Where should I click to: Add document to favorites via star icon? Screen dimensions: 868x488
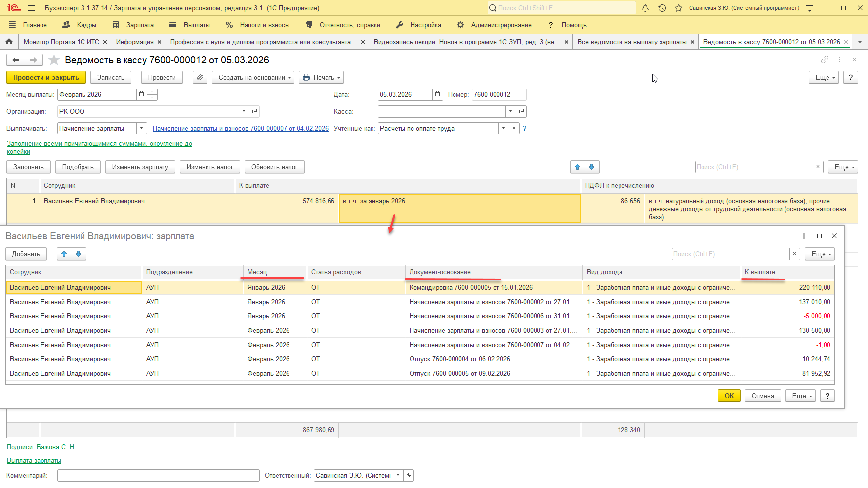tap(54, 60)
